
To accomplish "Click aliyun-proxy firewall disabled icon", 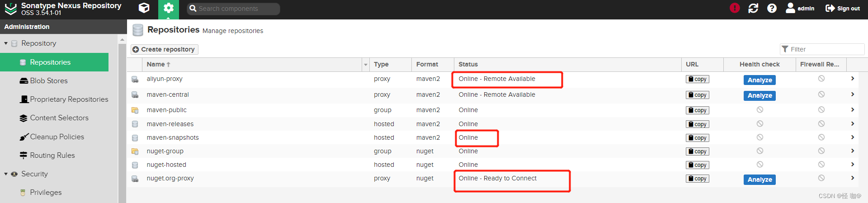I will [x=821, y=79].
